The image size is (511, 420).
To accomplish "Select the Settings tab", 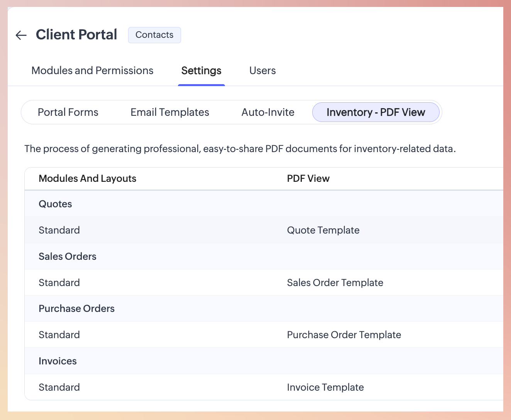I will pos(201,71).
